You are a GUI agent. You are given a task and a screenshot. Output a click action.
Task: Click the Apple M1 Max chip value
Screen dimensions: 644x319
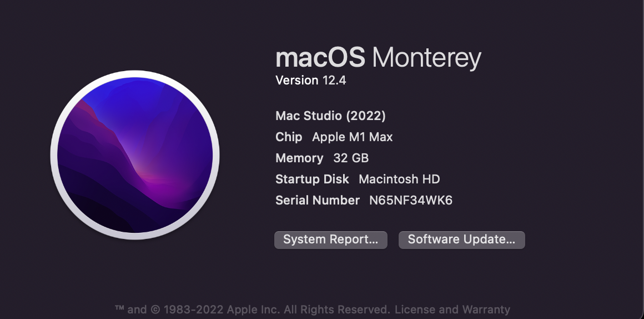[353, 137]
